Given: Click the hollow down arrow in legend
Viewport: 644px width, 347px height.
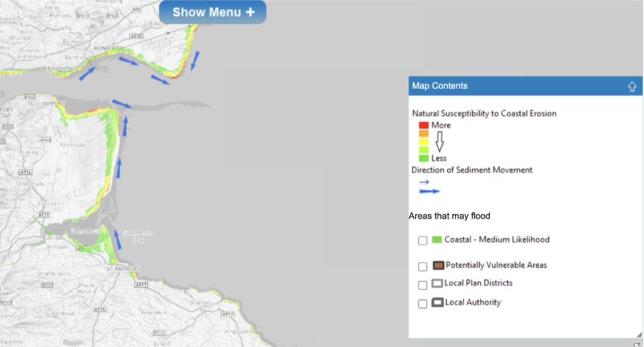Looking at the screenshot, I should [x=440, y=142].
